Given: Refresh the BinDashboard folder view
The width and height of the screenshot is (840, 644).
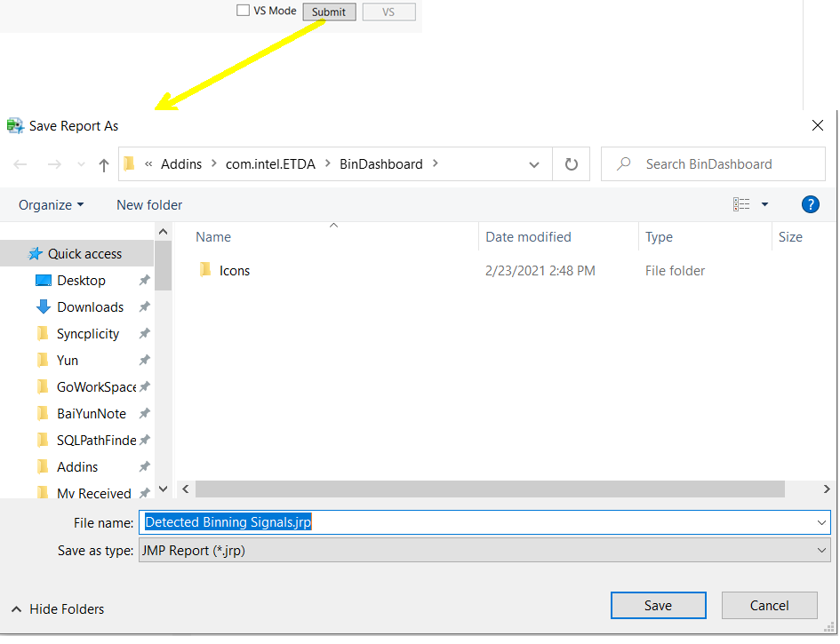Looking at the screenshot, I should click(572, 163).
